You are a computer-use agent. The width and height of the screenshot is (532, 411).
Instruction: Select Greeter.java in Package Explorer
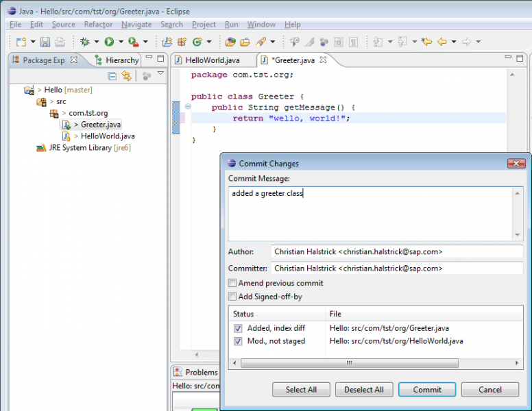tap(100, 125)
